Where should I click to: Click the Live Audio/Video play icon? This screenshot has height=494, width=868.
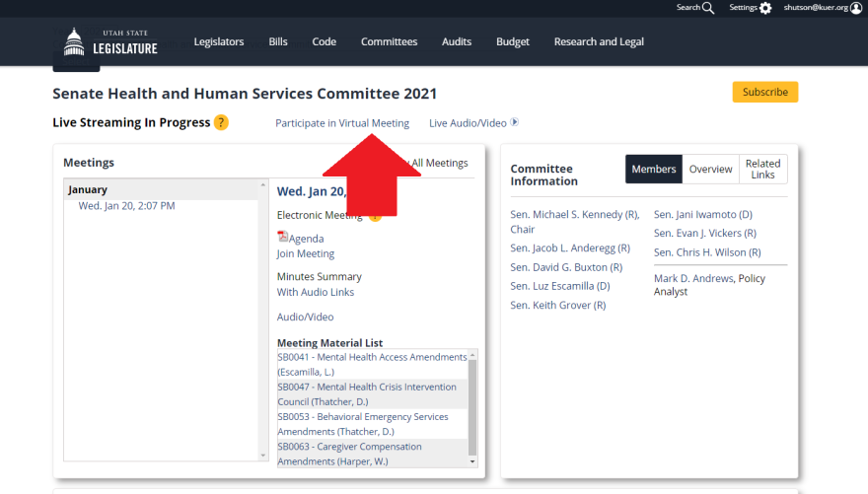514,123
